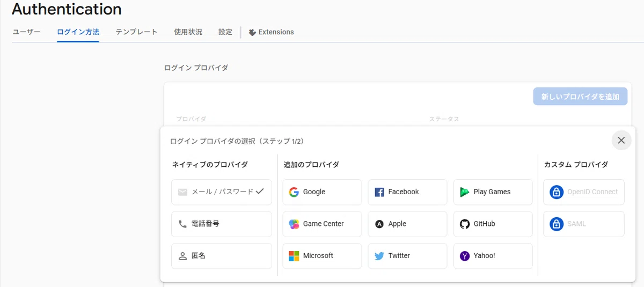Close the provider selection dialog

point(621,141)
